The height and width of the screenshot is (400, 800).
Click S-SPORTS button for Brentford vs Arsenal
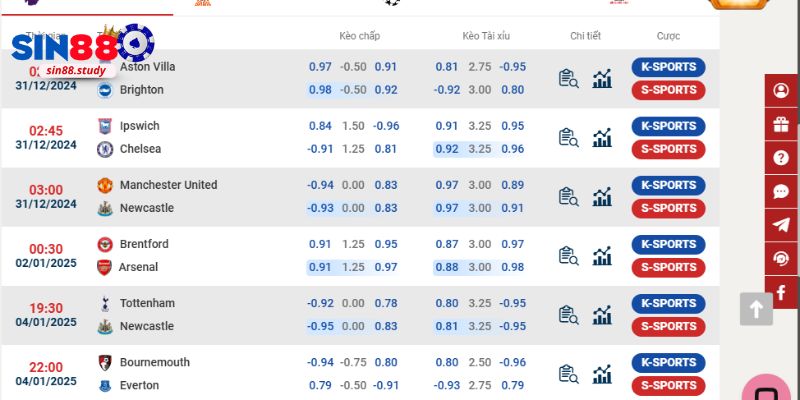[x=668, y=268]
